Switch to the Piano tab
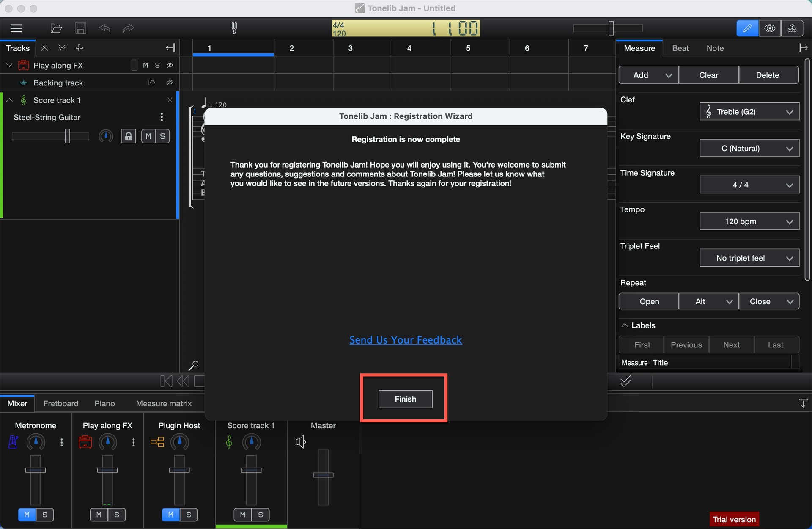The width and height of the screenshot is (812, 529). (104, 403)
